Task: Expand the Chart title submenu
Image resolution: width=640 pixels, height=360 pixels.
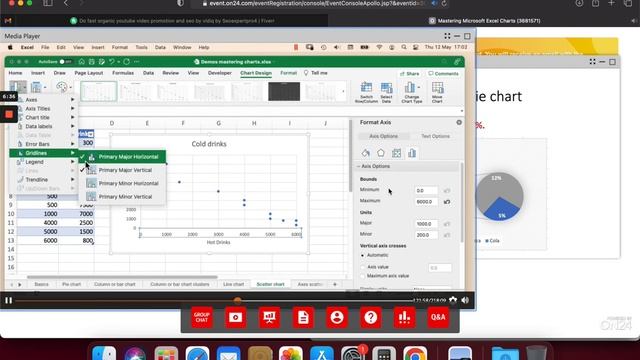Action: click(x=44, y=118)
